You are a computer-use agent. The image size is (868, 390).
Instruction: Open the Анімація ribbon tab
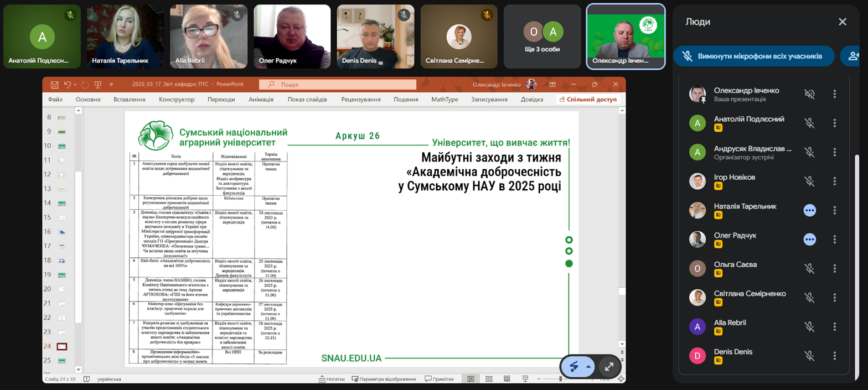click(x=261, y=100)
